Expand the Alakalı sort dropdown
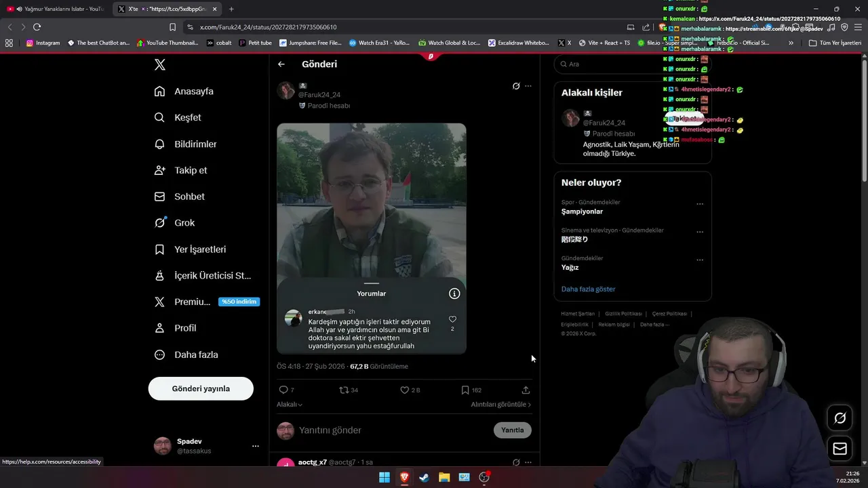868x488 pixels. point(290,405)
